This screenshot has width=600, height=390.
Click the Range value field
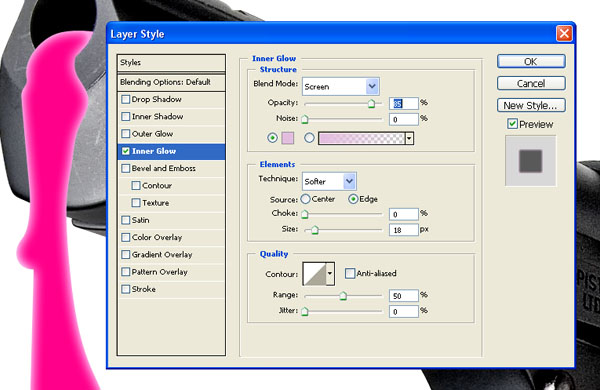point(404,295)
